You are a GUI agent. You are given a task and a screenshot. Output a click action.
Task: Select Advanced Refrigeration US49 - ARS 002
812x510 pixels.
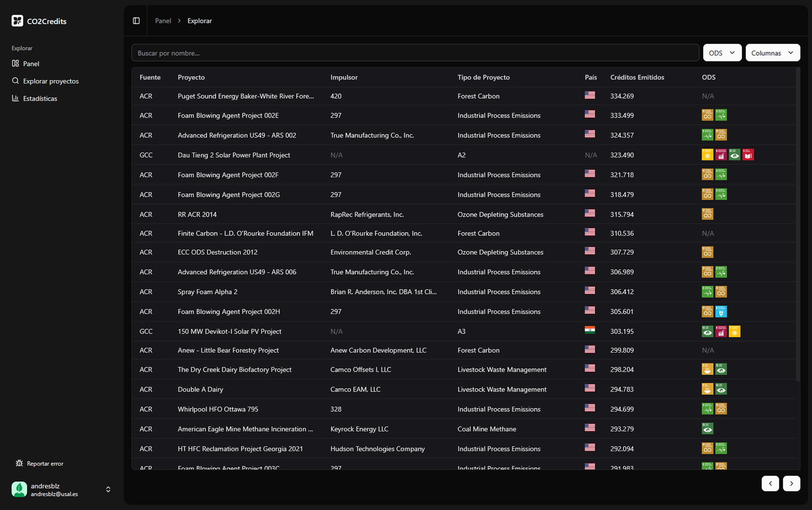point(237,135)
